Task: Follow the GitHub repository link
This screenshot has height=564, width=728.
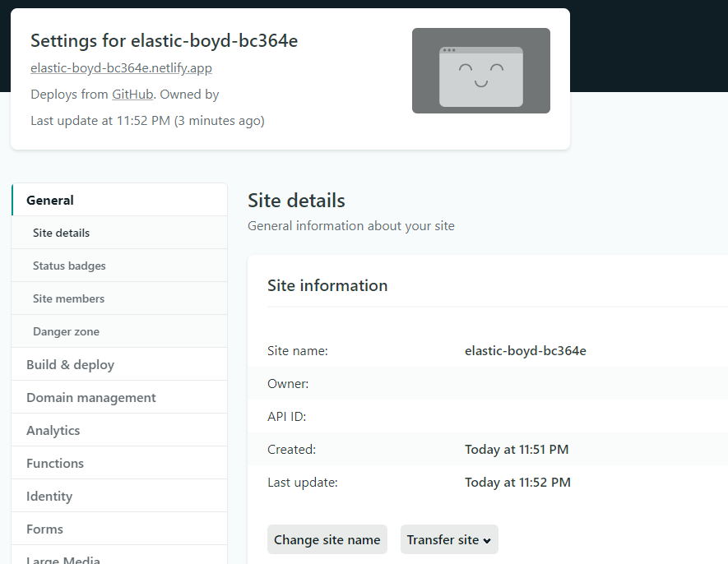Action: click(x=132, y=95)
